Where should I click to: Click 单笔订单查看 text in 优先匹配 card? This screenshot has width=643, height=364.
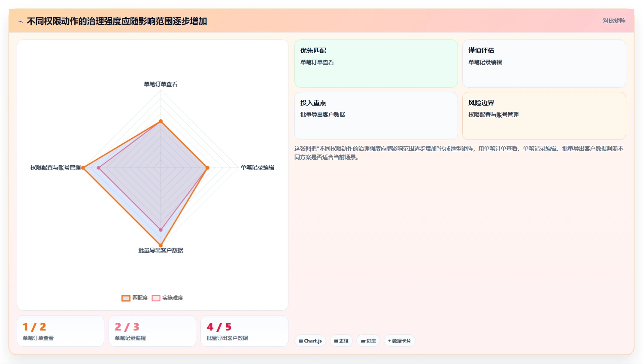click(x=317, y=62)
